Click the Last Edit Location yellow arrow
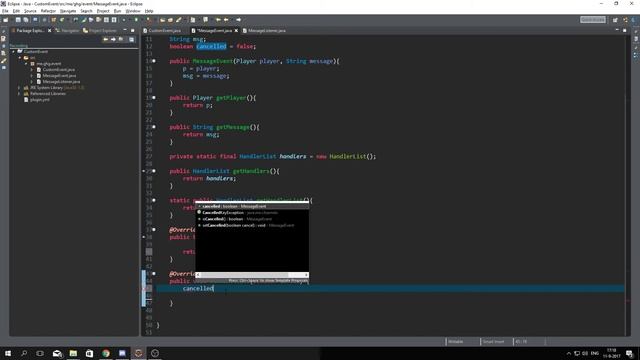Image resolution: width=640 pixels, height=360 pixels. 218,20
